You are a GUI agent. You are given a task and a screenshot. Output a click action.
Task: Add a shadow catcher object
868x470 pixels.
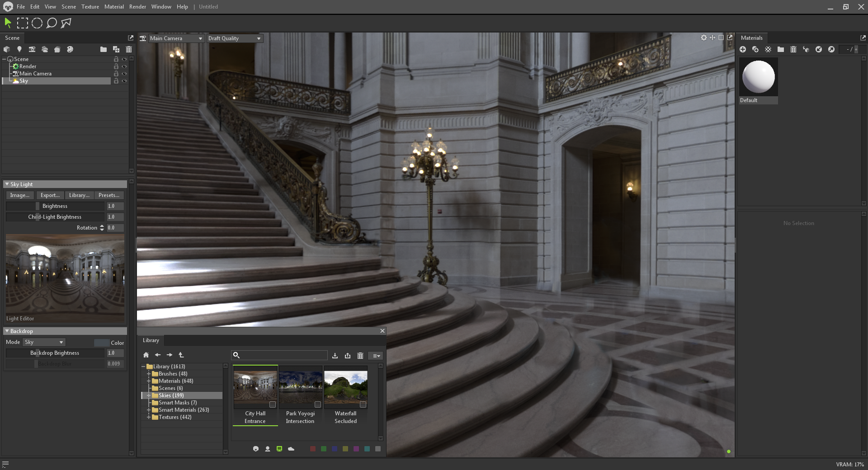click(57, 49)
